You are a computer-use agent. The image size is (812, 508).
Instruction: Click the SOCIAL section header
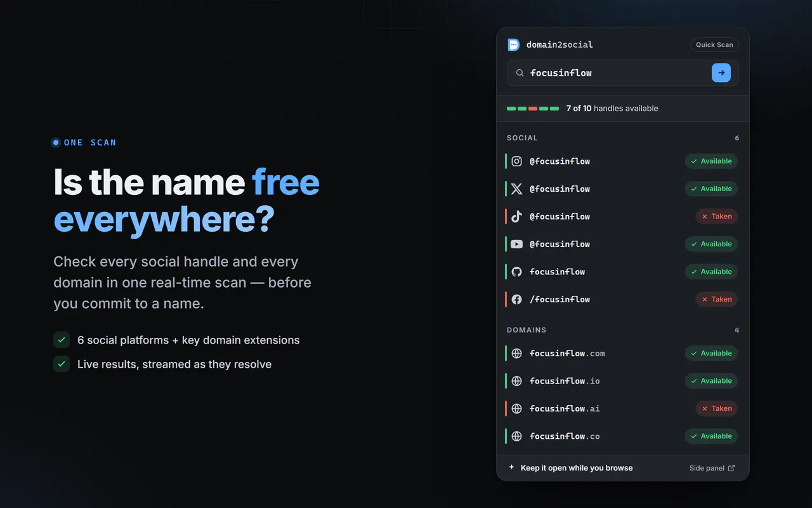tap(522, 138)
